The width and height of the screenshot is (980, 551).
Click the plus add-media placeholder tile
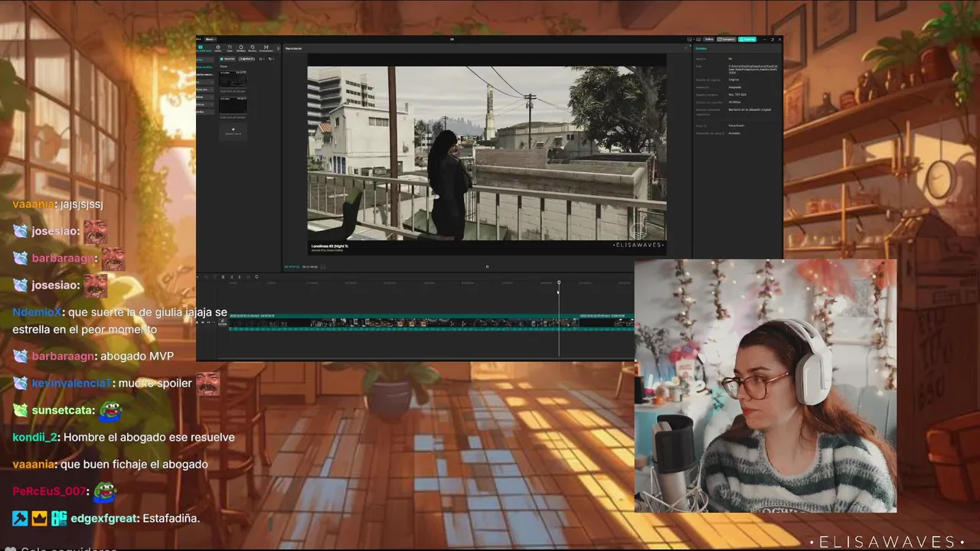tap(233, 132)
